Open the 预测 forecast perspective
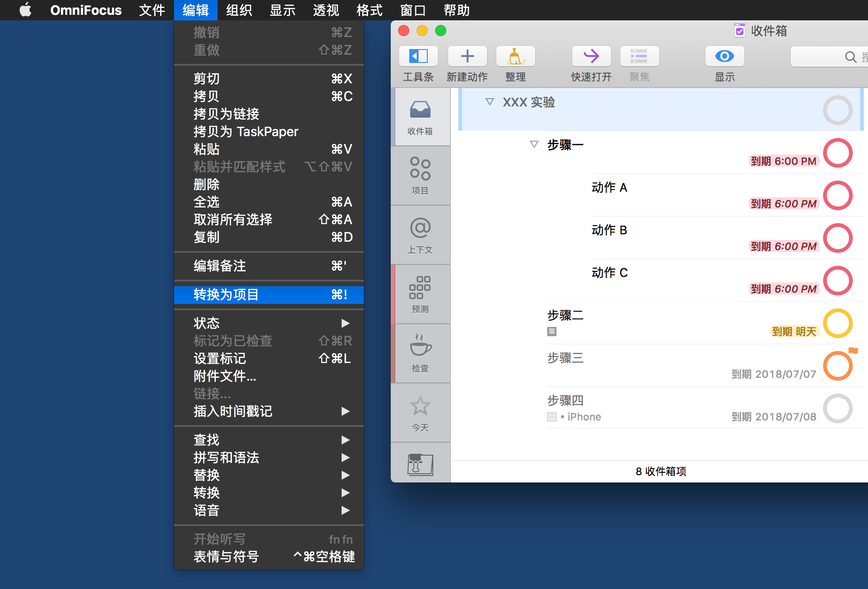This screenshot has height=589, width=868. (420, 294)
